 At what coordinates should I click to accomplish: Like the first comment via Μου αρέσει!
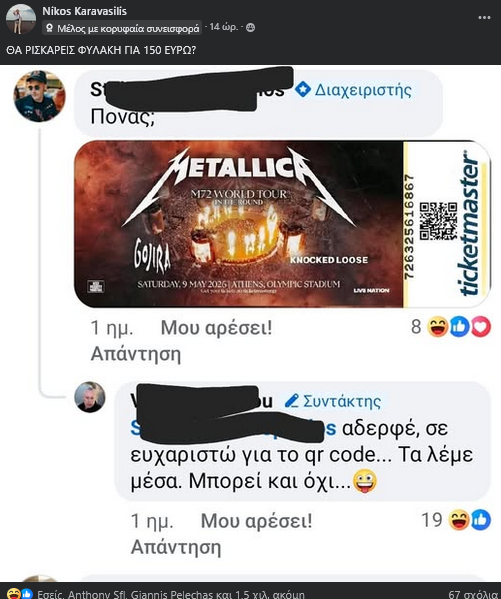216,328
